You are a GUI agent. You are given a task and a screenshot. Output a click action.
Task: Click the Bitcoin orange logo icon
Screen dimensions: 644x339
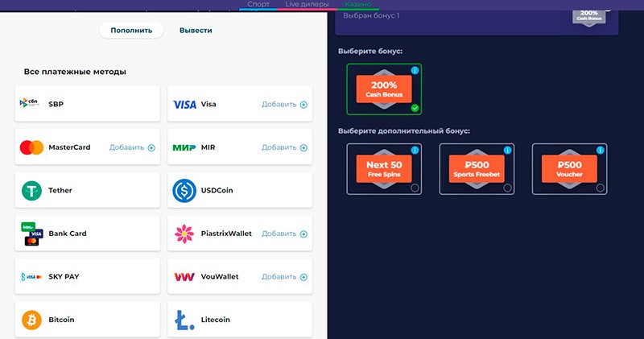[x=31, y=320]
